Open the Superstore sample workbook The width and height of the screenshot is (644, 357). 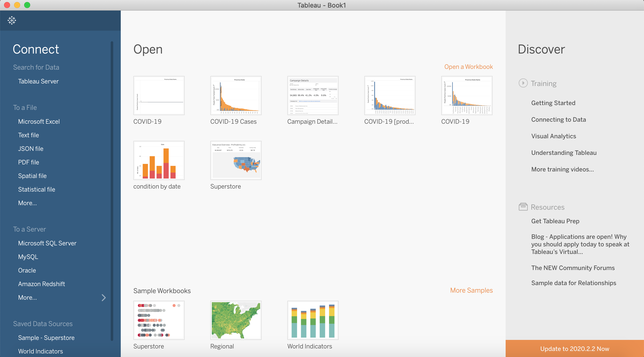[158, 320]
